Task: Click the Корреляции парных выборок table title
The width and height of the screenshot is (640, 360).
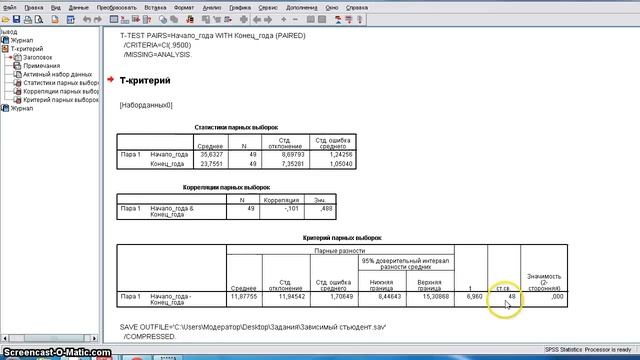Action: coord(227,187)
